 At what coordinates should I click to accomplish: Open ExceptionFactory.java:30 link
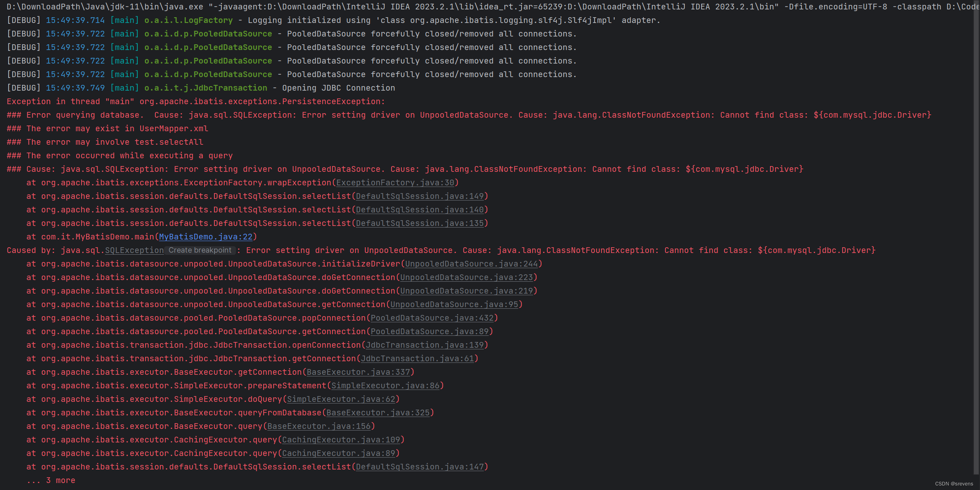click(395, 182)
